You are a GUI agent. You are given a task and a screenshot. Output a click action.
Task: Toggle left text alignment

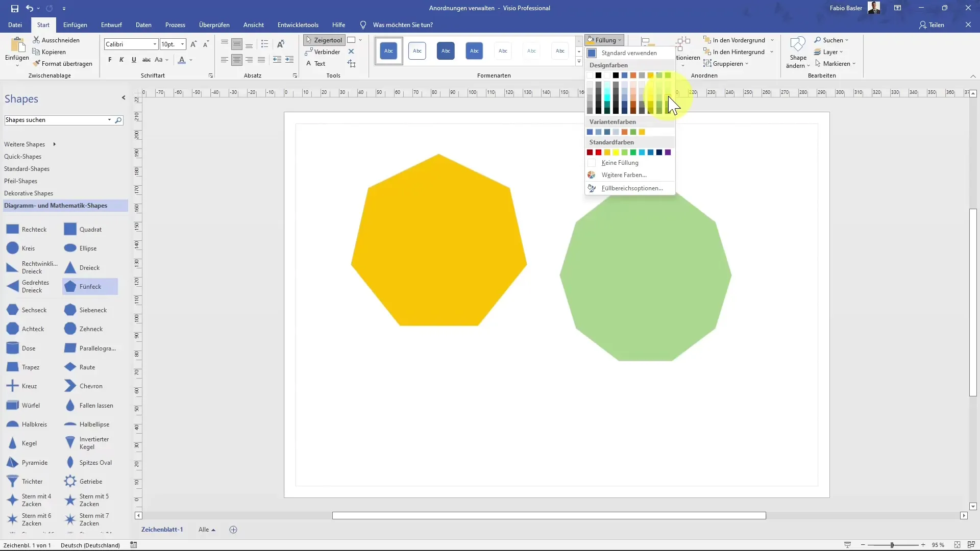coord(225,60)
